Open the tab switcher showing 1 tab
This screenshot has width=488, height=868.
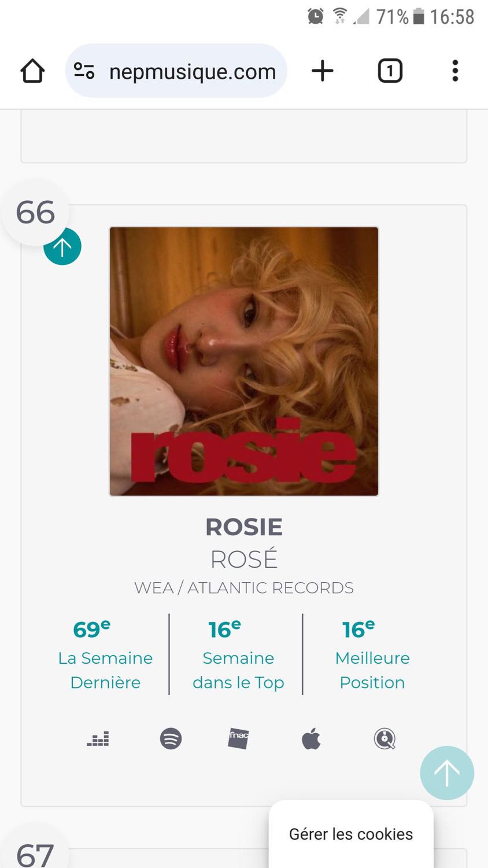click(390, 71)
